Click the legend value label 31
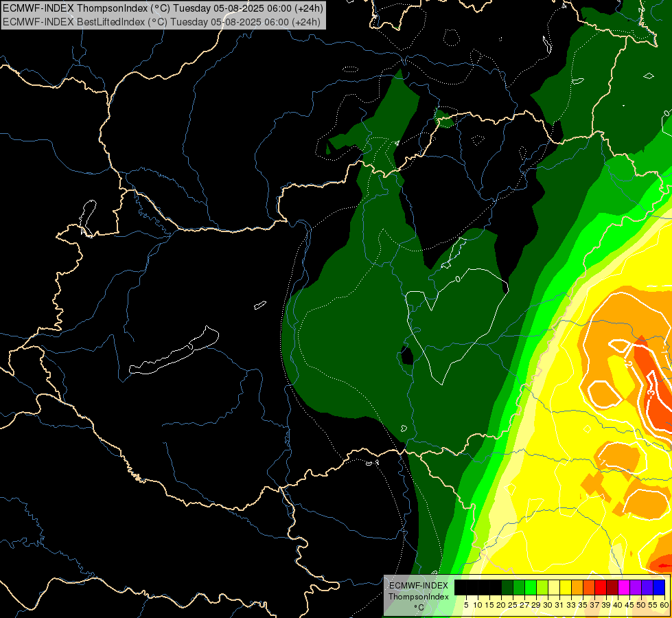The image size is (672, 618). [x=559, y=605]
